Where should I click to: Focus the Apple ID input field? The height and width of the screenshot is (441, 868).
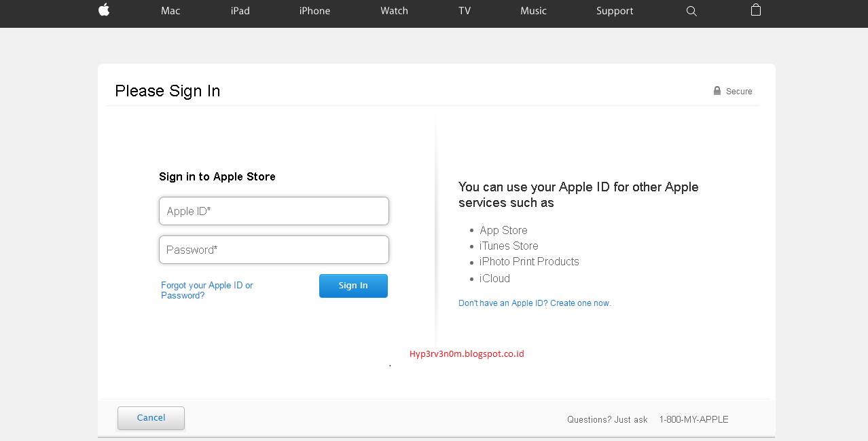pos(274,211)
